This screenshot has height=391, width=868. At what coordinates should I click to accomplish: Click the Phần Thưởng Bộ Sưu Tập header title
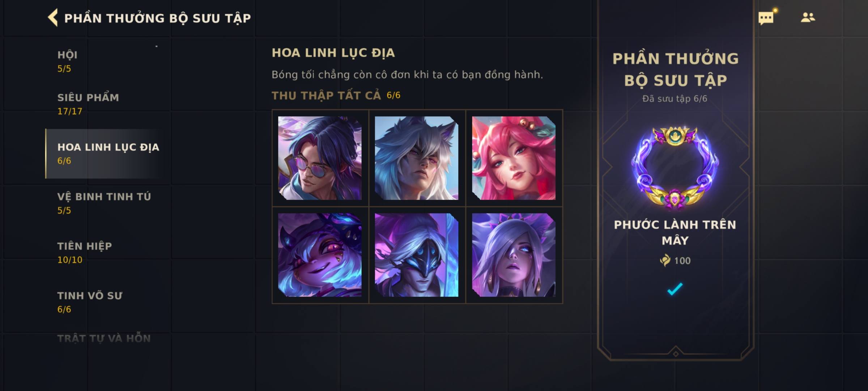coord(157,18)
